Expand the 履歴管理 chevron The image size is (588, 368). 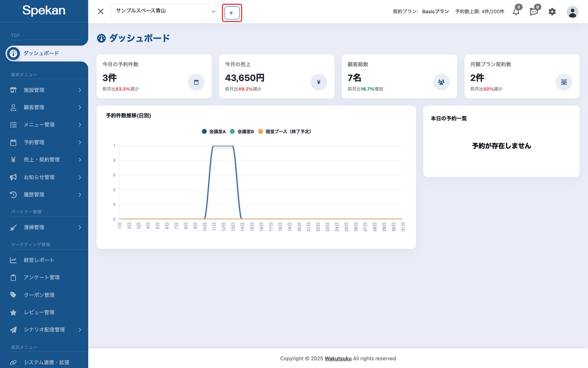[x=80, y=195]
